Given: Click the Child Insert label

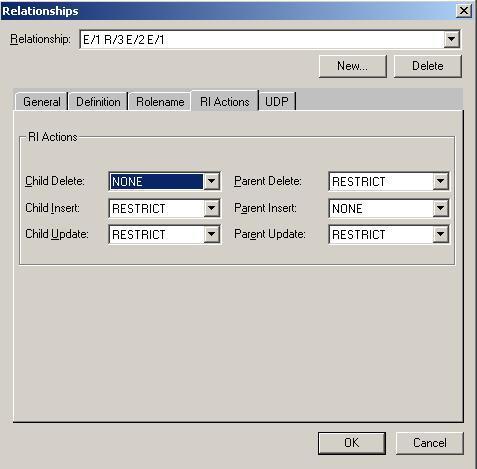Looking at the screenshot, I should [x=53, y=208].
